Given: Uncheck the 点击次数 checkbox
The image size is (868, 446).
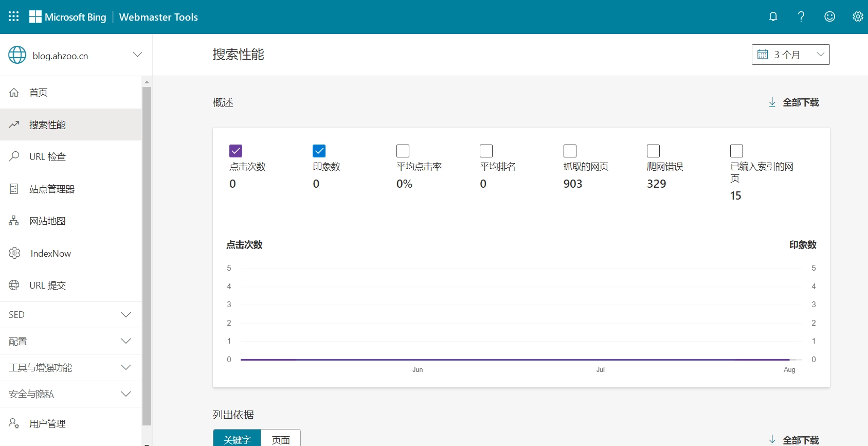Looking at the screenshot, I should click(x=236, y=151).
